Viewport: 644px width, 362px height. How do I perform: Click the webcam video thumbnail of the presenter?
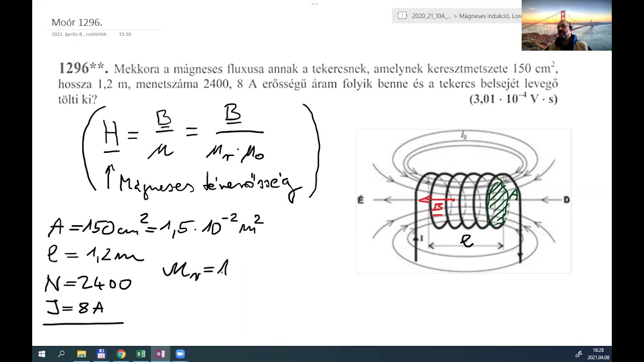(567, 25)
